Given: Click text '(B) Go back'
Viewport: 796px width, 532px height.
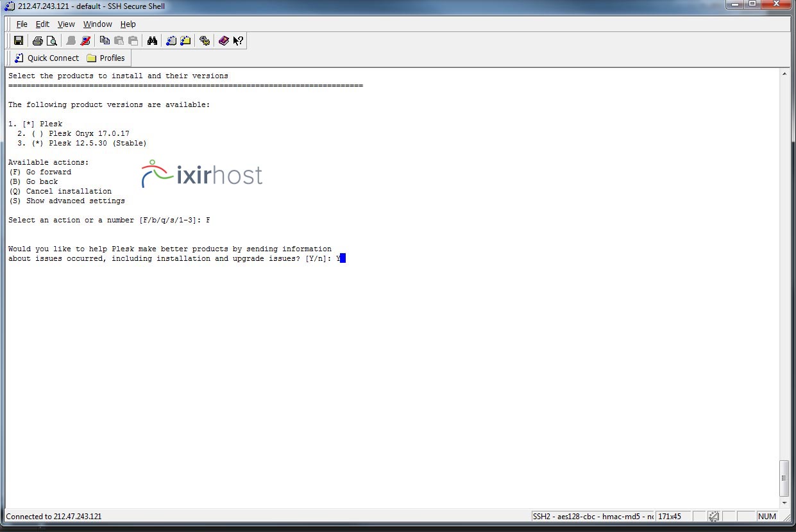Looking at the screenshot, I should pos(33,181).
